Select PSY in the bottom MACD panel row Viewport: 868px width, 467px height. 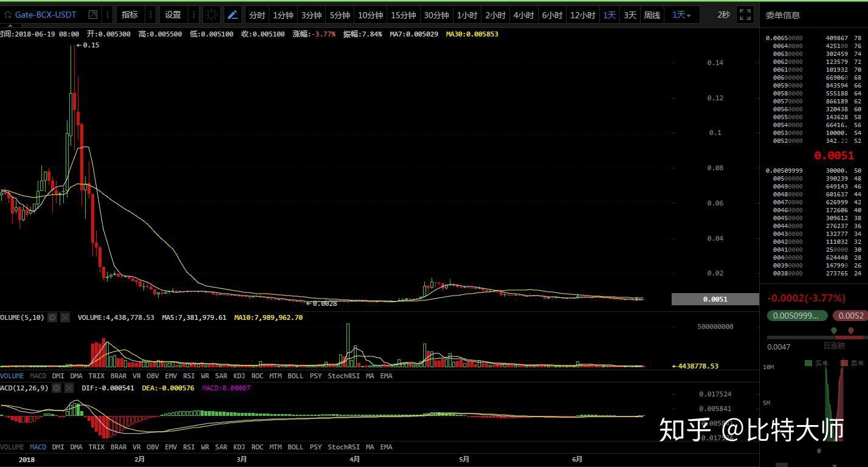(x=315, y=447)
